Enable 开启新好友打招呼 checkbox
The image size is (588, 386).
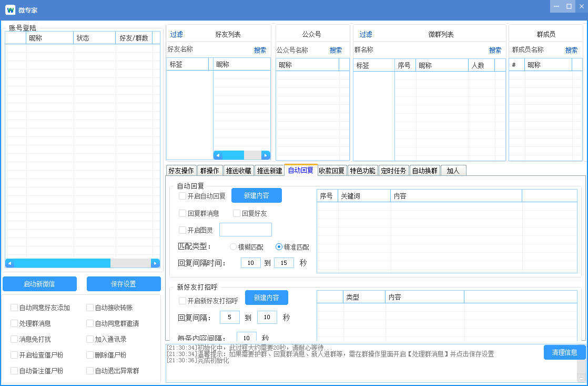pos(183,300)
